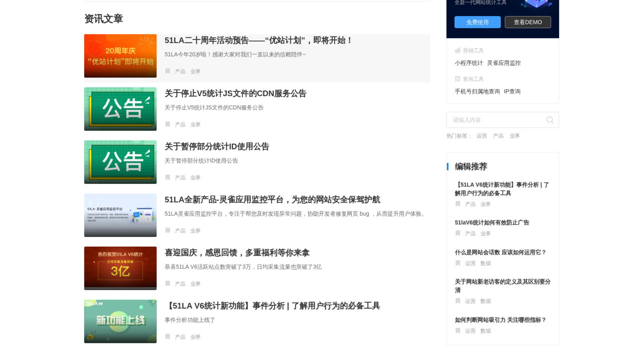The height and width of the screenshot is (352, 644).
Task: Select hot tag 运营
Action: coord(482,136)
